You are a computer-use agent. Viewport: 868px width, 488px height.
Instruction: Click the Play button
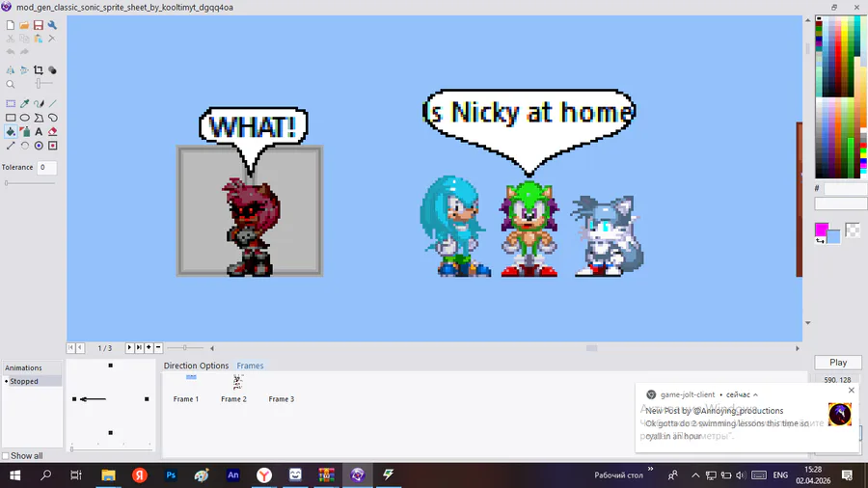click(838, 363)
